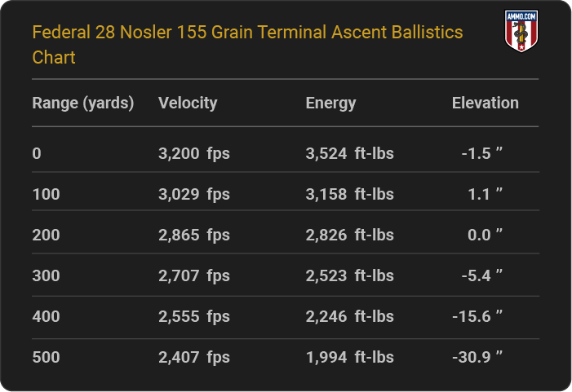Select the 300 yards row label
The image size is (572, 392).
(x=46, y=275)
